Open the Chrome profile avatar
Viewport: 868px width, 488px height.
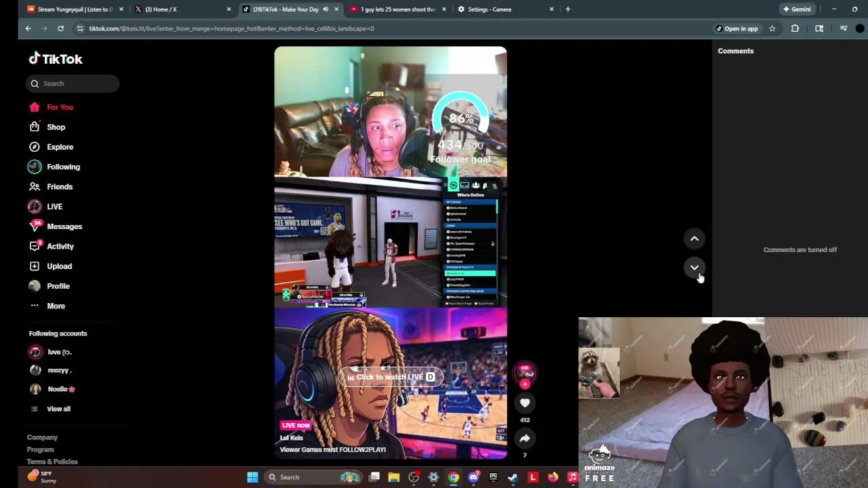point(860,28)
